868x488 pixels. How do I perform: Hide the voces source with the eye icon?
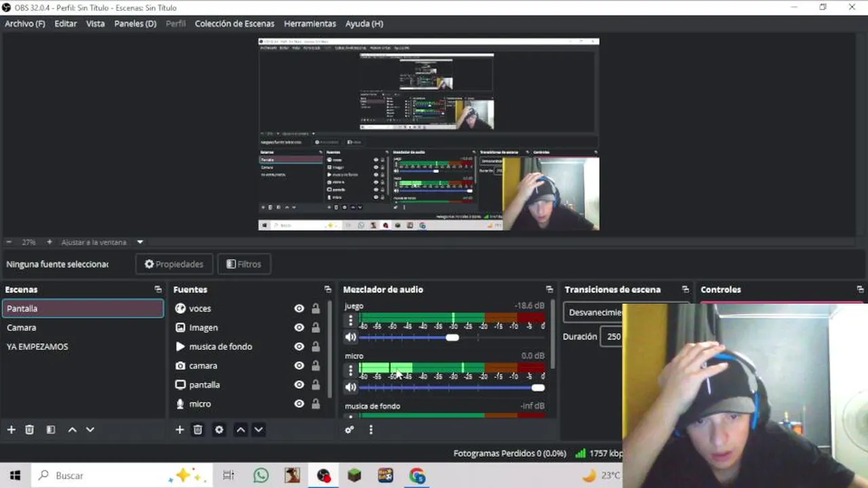coord(299,308)
